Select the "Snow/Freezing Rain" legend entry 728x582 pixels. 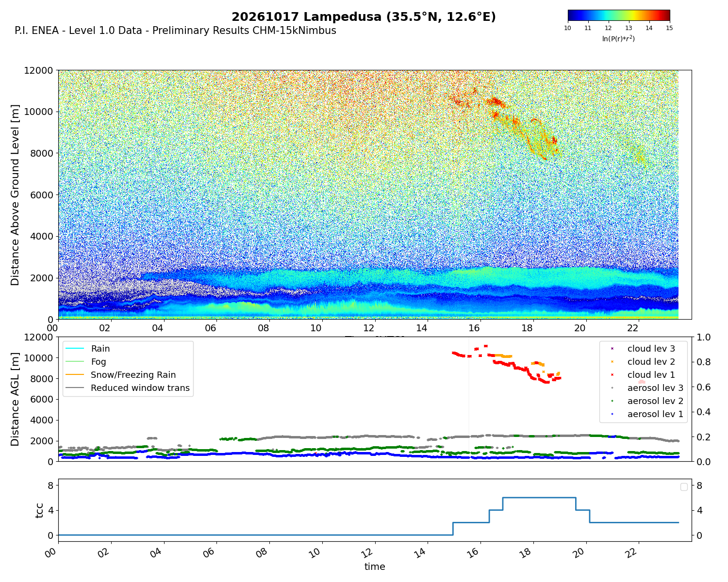click(x=121, y=375)
